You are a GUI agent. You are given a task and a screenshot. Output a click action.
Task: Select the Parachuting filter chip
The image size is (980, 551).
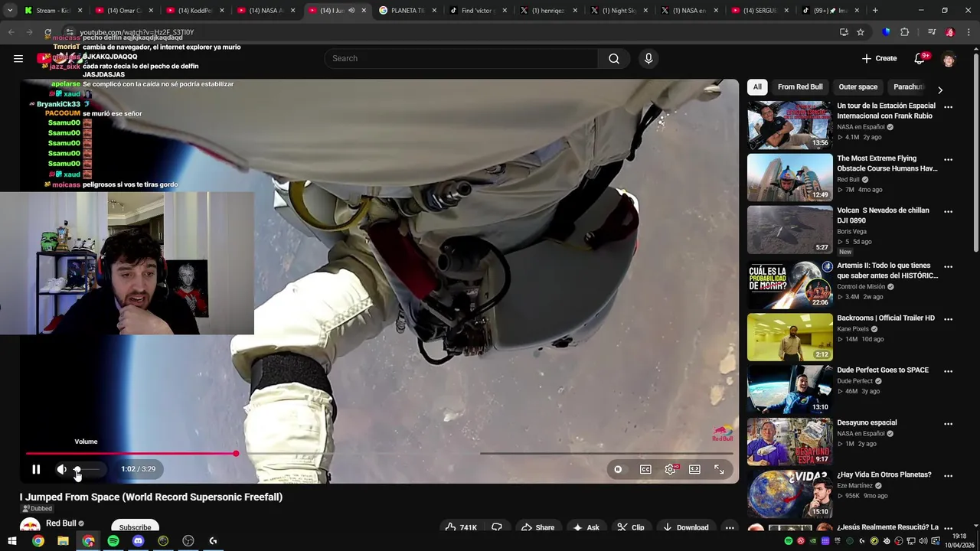point(909,86)
